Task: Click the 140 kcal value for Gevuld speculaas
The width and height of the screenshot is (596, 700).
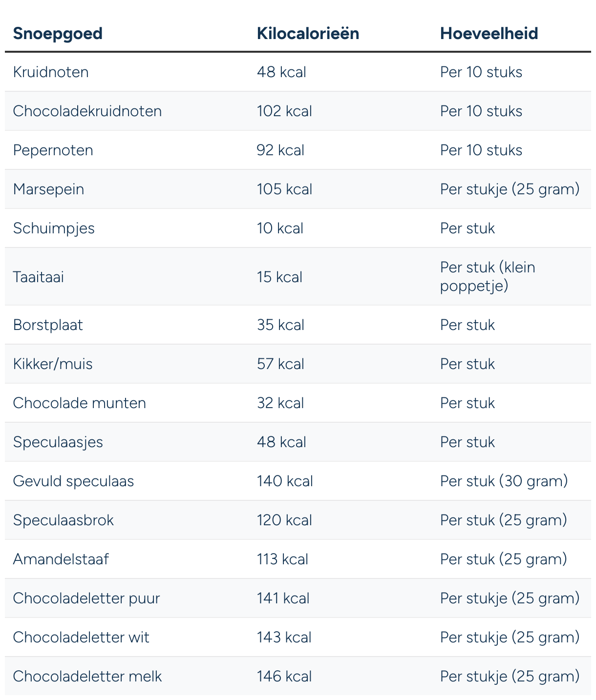Action: [x=285, y=481]
